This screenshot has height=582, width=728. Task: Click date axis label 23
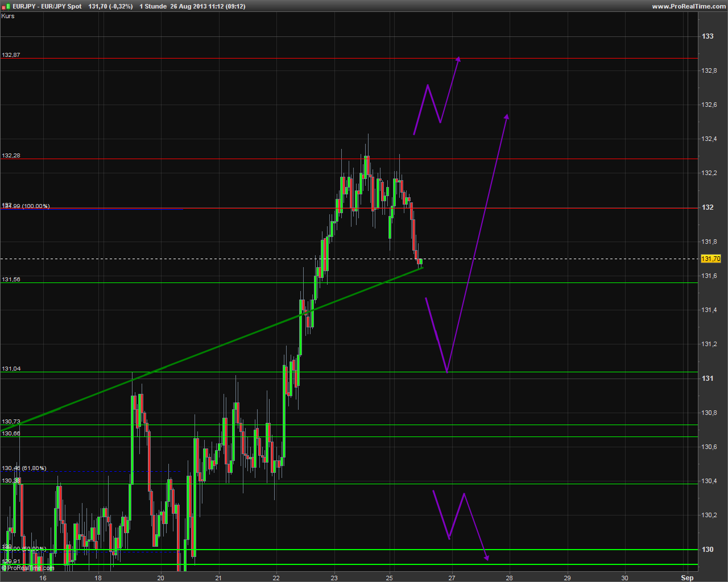pos(334,578)
